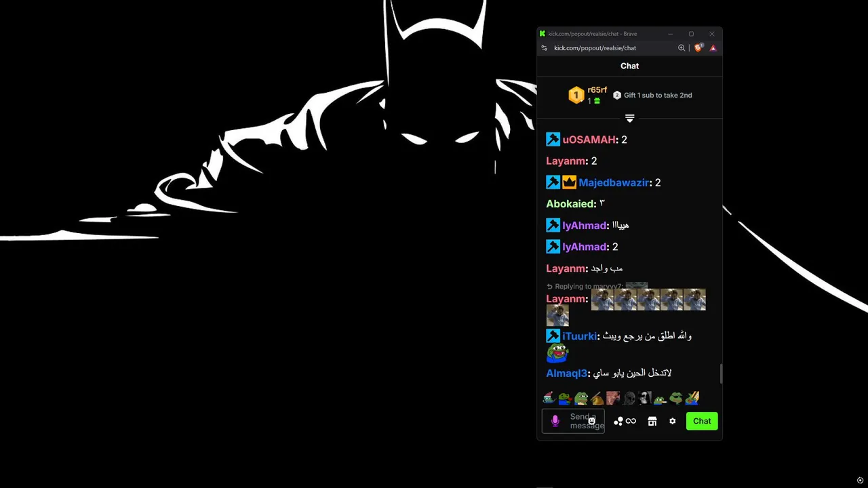This screenshot has width=868, height=488.
Task: Click the gold number 1 rank badge
Action: (576, 96)
